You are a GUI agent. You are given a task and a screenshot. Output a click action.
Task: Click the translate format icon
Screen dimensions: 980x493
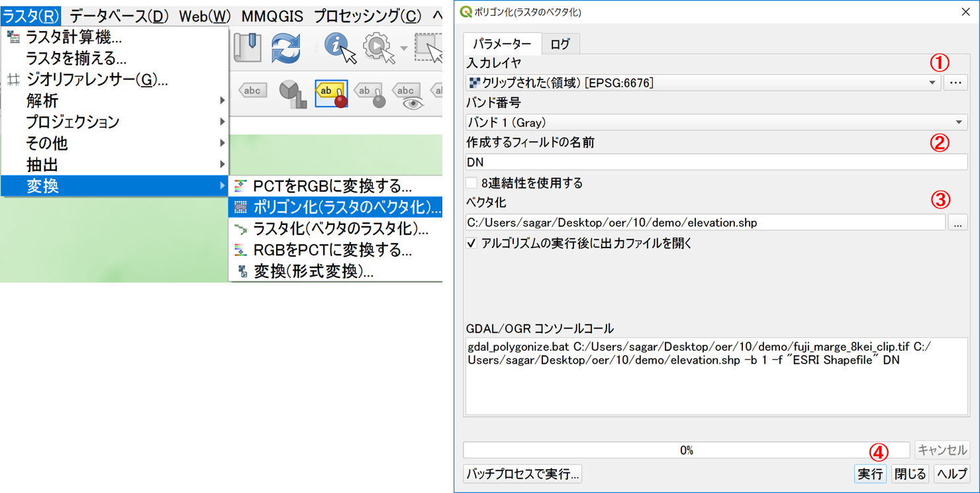242,271
